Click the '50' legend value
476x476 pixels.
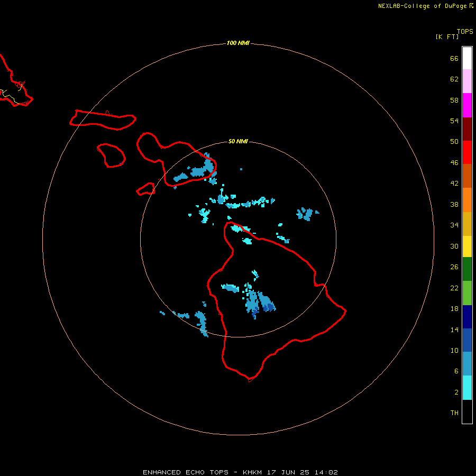click(x=454, y=142)
